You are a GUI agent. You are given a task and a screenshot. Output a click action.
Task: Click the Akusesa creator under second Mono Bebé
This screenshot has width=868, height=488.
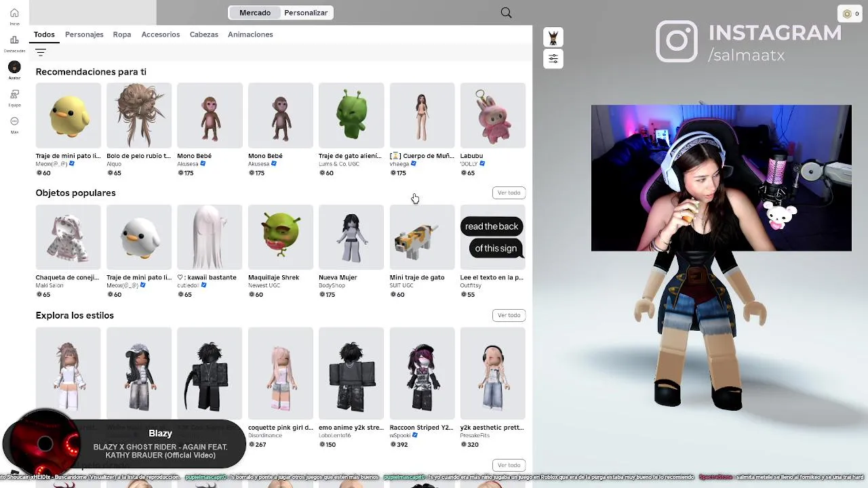pos(259,164)
